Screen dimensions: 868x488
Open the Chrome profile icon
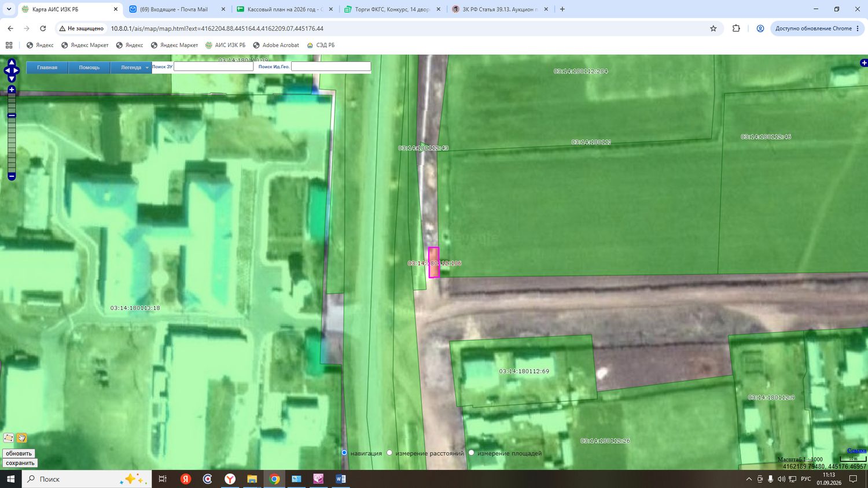tap(760, 28)
